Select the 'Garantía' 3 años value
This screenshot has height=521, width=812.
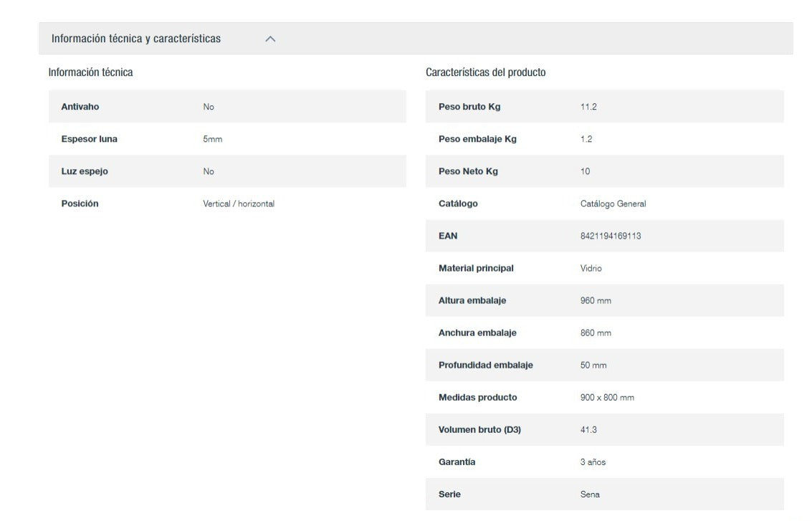click(x=593, y=462)
